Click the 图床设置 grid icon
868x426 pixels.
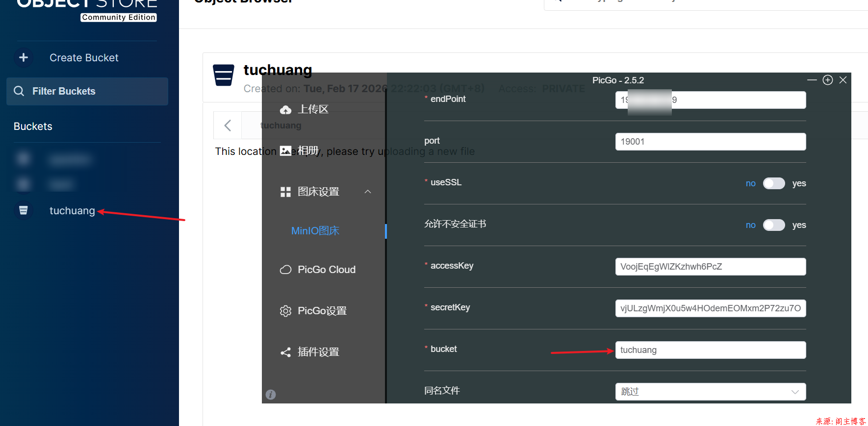pyautogui.click(x=285, y=192)
